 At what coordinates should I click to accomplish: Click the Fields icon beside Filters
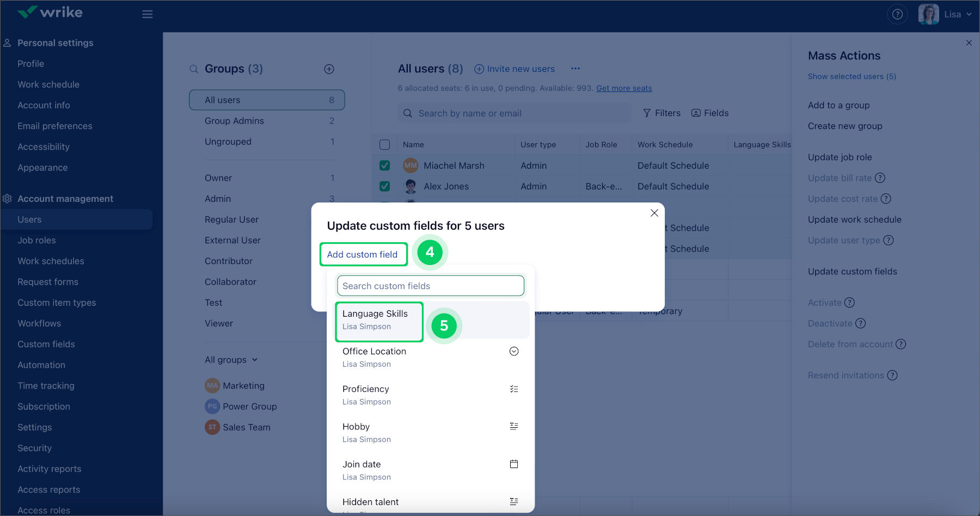696,113
